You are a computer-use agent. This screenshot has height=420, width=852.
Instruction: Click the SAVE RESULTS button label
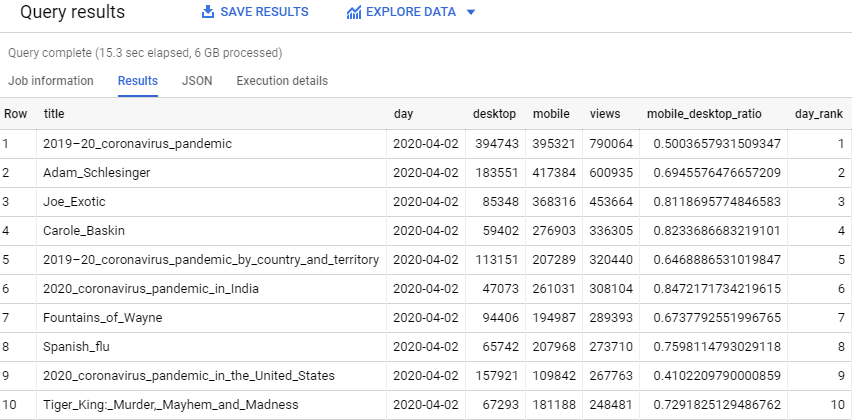[x=264, y=12]
